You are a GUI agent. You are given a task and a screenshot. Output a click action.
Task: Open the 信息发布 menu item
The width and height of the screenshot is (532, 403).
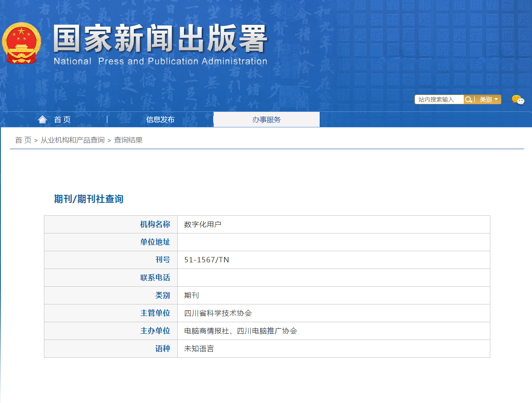[160, 119]
